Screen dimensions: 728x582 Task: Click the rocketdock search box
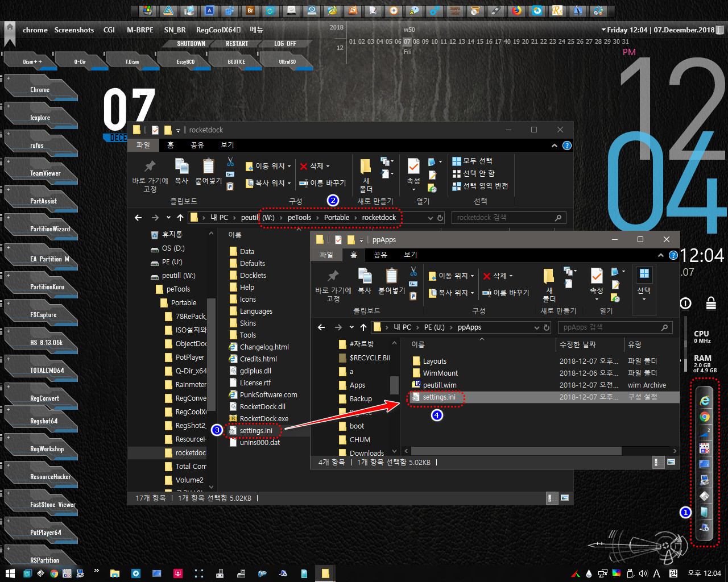click(x=508, y=218)
